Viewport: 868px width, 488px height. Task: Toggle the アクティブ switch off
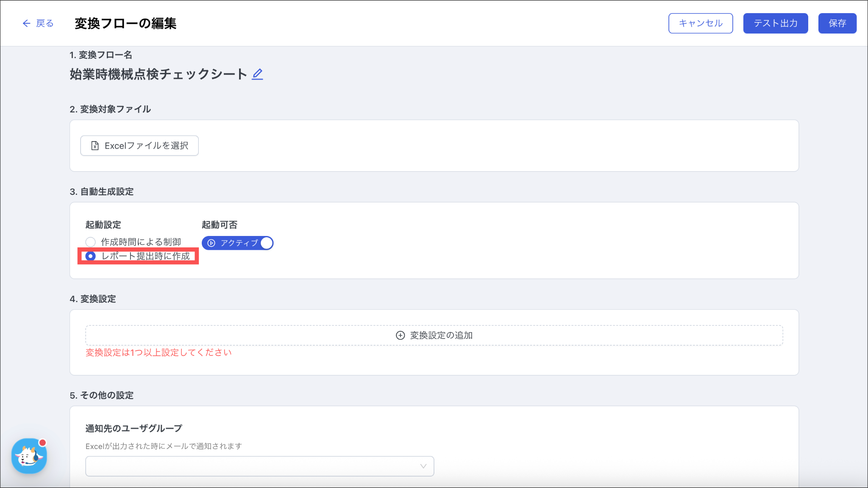pyautogui.click(x=237, y=243)
